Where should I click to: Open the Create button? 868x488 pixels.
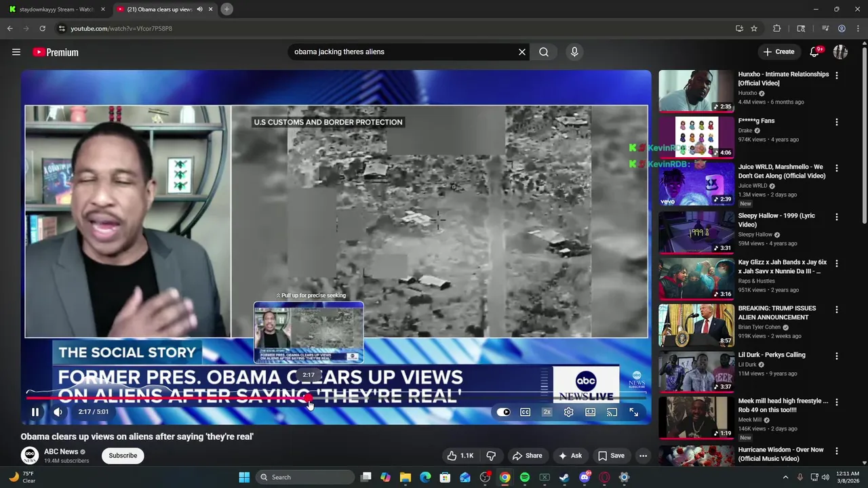778,52
